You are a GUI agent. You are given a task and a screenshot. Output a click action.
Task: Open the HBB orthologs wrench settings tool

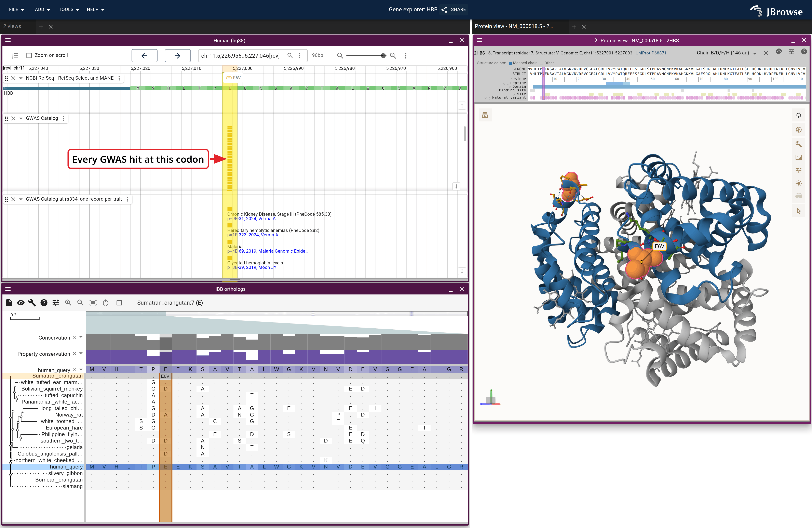pos(32,303)
